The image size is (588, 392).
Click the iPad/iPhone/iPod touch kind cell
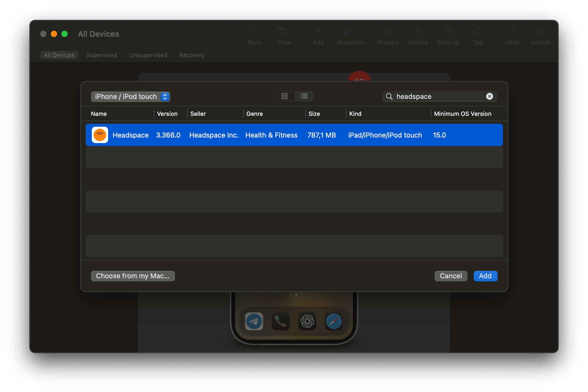[x=385, y=135]
